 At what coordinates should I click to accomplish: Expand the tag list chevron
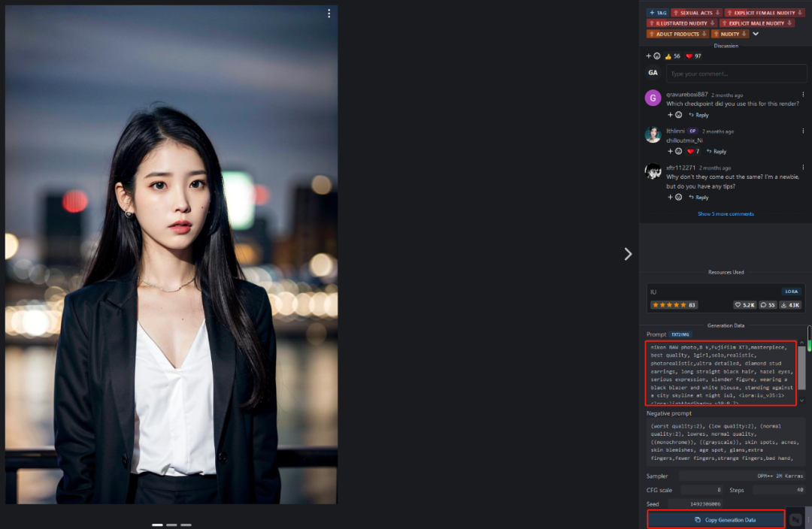pyautogui.click(x=756, y=34)
